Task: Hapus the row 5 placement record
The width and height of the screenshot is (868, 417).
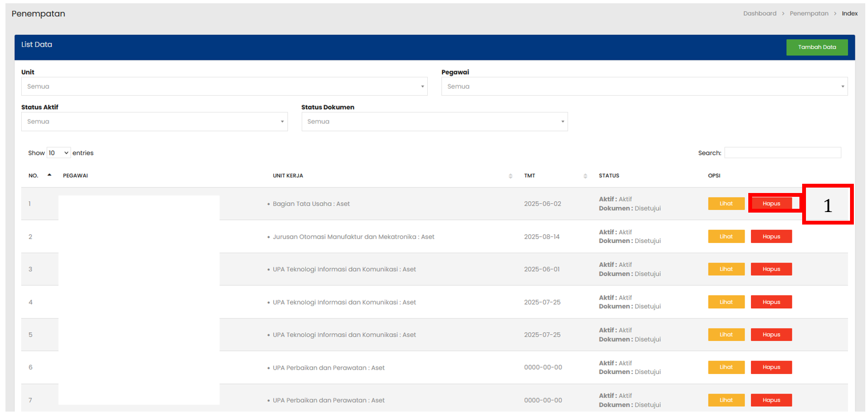Action: 771,334
